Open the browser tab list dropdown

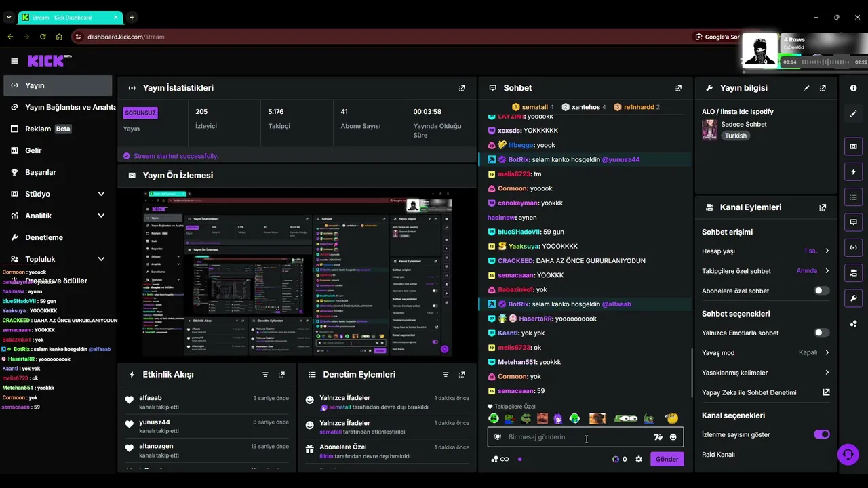pyautogui.click(x=9, y=17)
